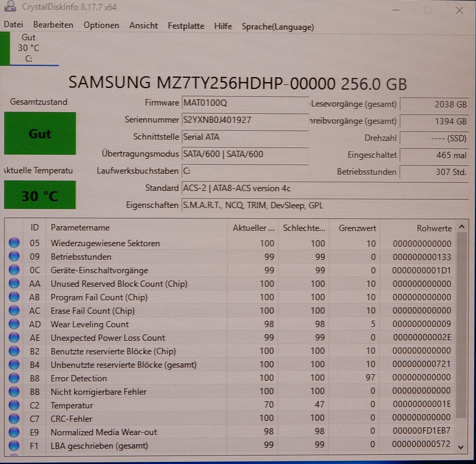Click the status dot for Program Fail Count

click(14, 297)
